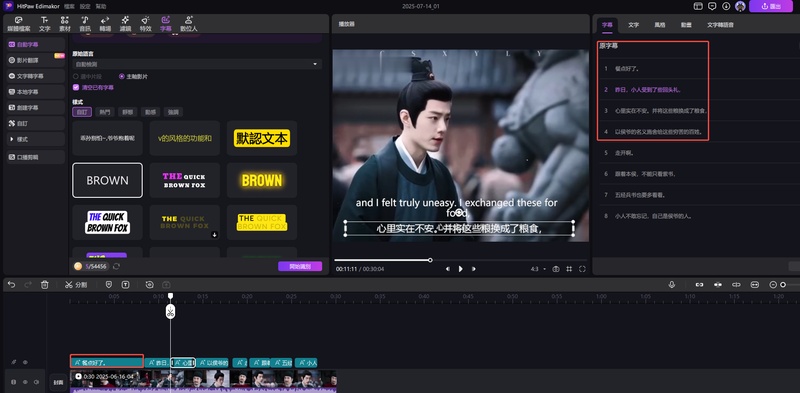Image resolution: width=800 pixels, height=393 pixels.
Task: Mute the video track audio
Action: (36, 381)
